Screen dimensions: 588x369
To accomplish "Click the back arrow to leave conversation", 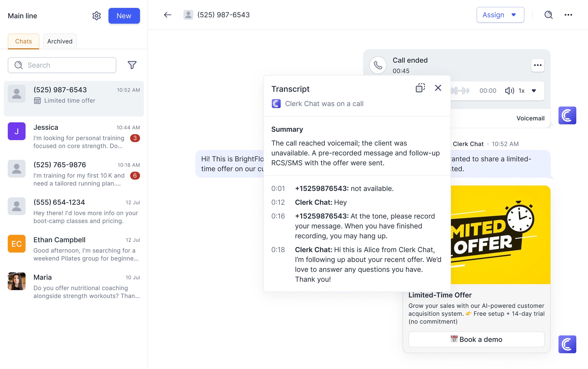I will coord(167,15).
